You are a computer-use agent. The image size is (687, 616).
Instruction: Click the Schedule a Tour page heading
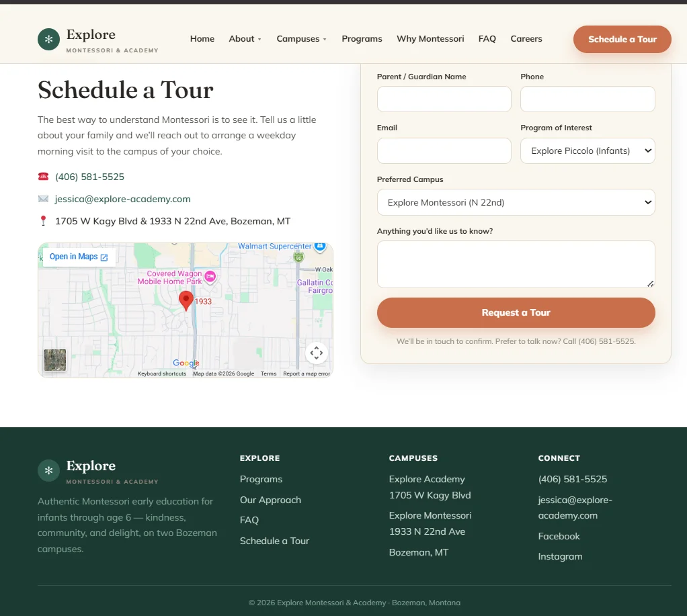(x=125, y=90)
